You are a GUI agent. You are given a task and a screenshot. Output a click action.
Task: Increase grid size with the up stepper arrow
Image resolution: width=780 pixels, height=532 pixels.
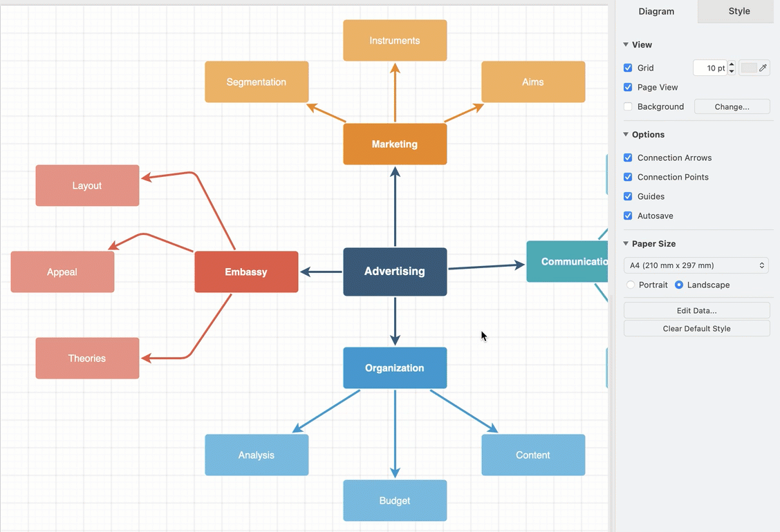732,65
